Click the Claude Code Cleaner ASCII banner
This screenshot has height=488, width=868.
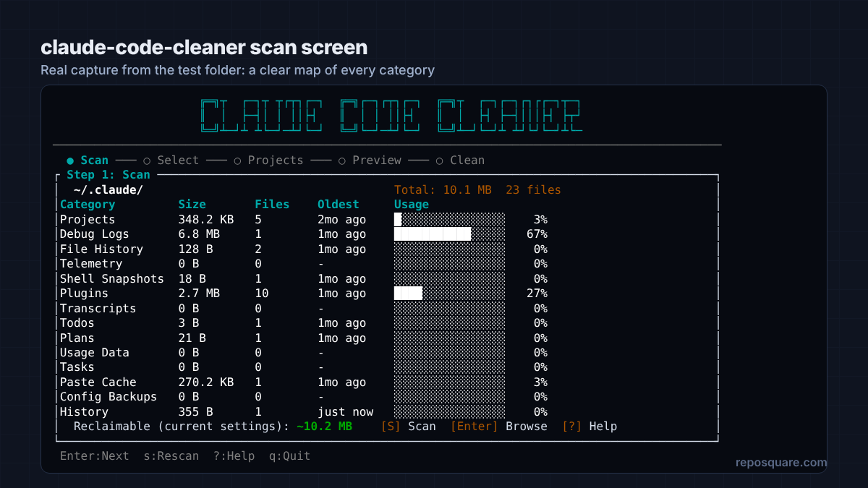tap(391, 116)
